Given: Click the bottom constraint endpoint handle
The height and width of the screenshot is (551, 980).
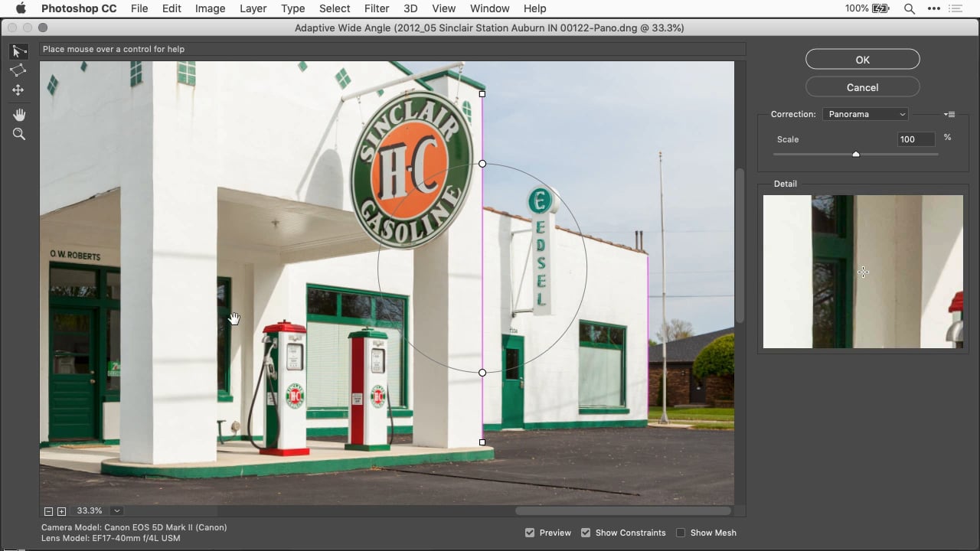Looking at the screenshot, I should (x=482, y=442).
